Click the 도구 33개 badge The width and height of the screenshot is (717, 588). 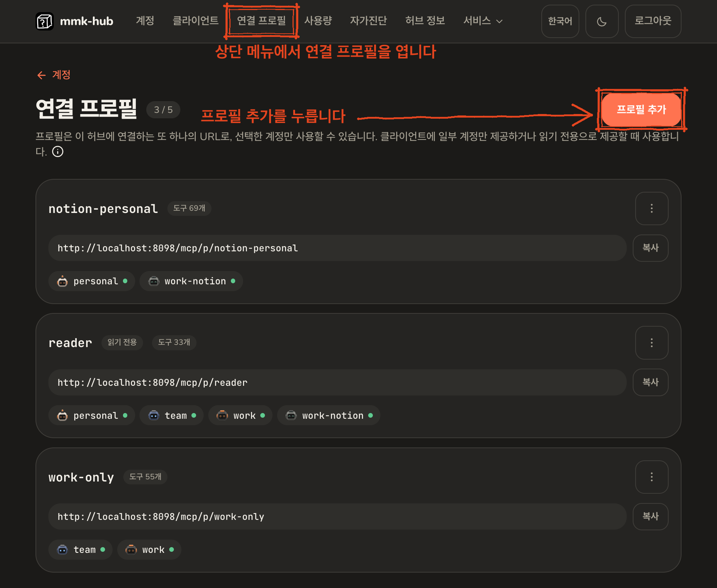click(174, 342)
